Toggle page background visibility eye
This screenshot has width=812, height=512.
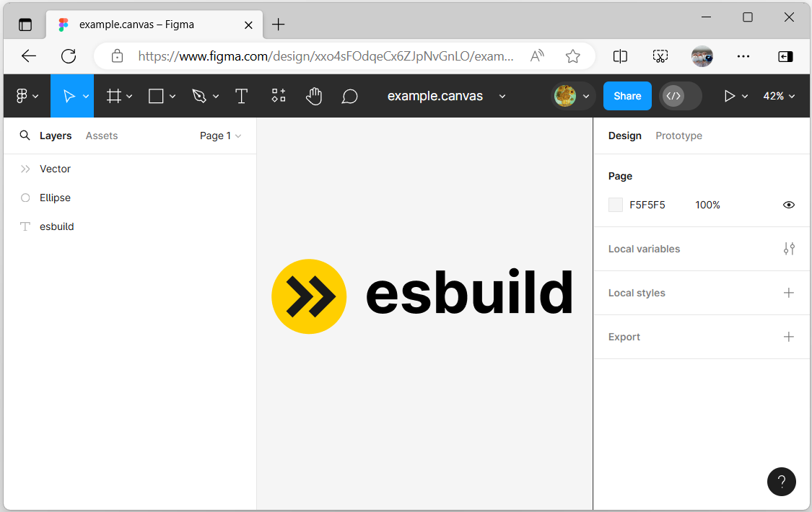[x=788, y=205]
